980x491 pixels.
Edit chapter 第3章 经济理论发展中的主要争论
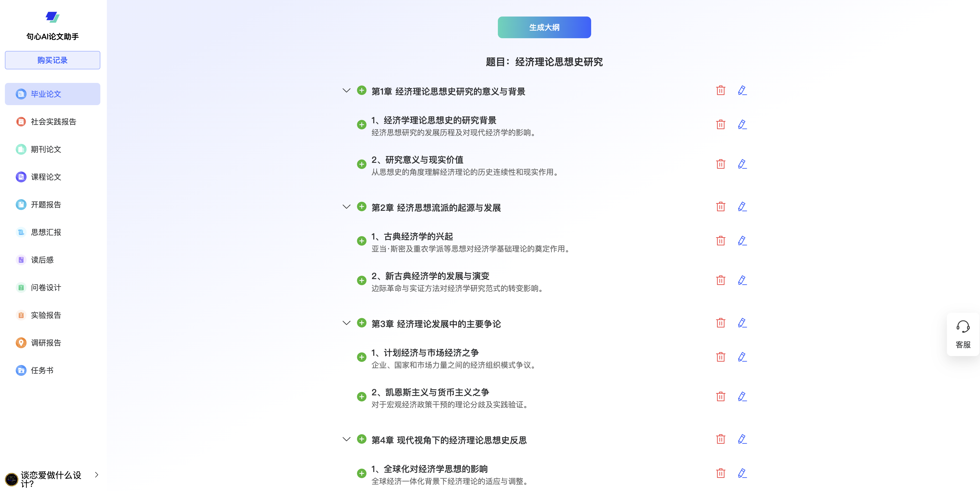[742, 323]
